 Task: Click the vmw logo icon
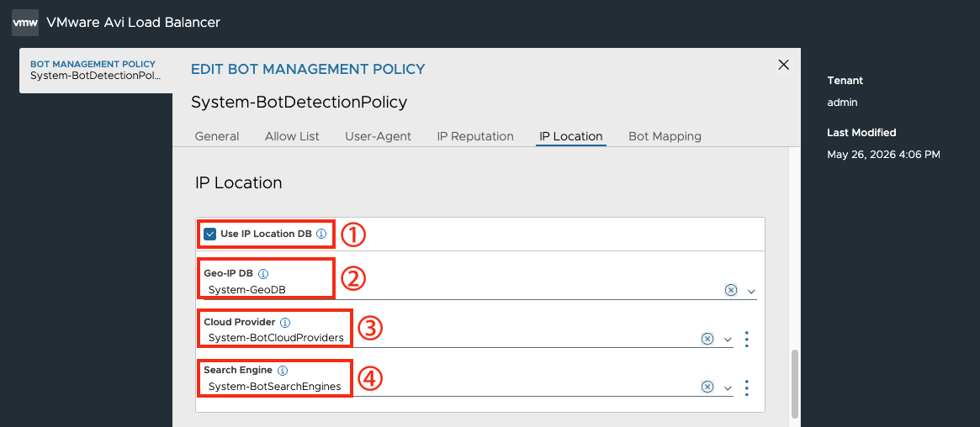pyautogui.click(x=25, y=23)
